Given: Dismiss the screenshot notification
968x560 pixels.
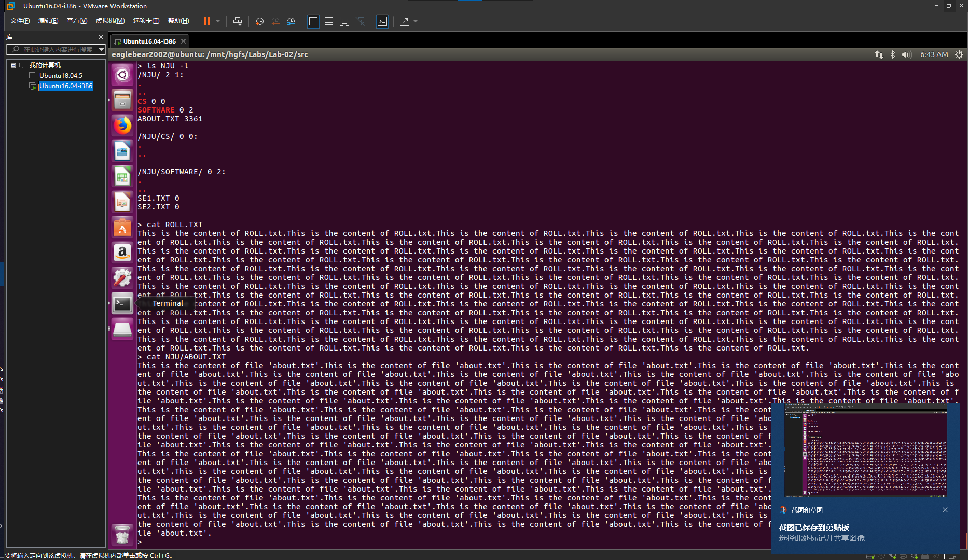Looking at the screenshot, I should click(945, 510).
